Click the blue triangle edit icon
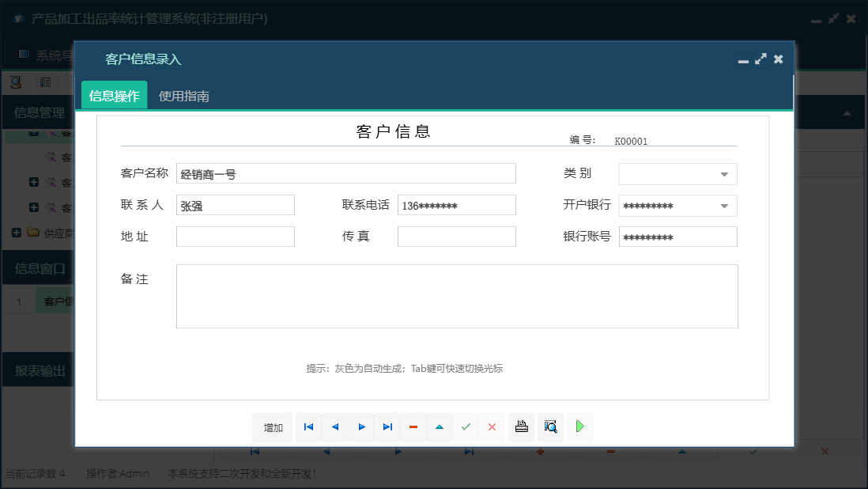 (x=440, y=427)
